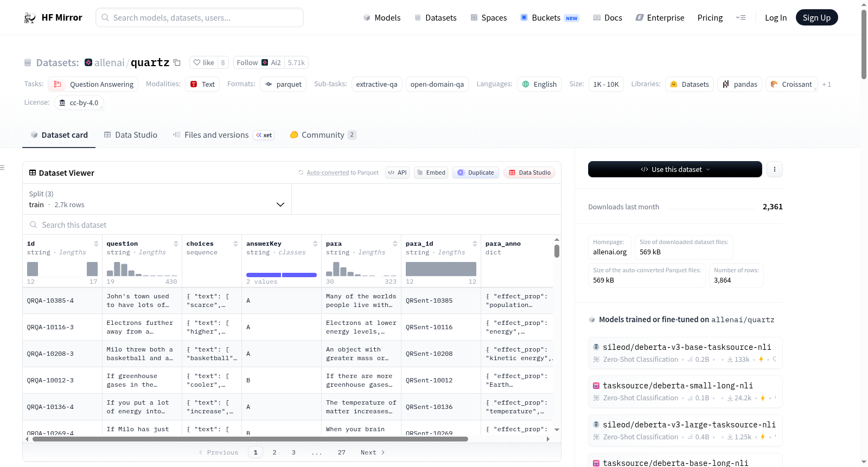Switch to the Data Studio tab
The height and width of the screenshot is (467, 868).
click(130, 135)
